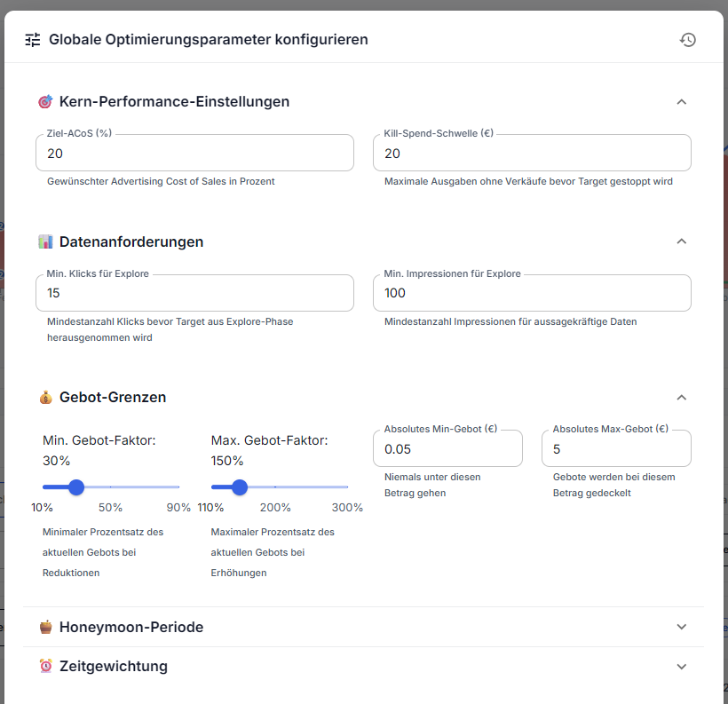Viewport: 728px width, 704px height.
Task: Select the money bag icon beside Gebot-Grenzen
Action: click(x=44, y=397)
